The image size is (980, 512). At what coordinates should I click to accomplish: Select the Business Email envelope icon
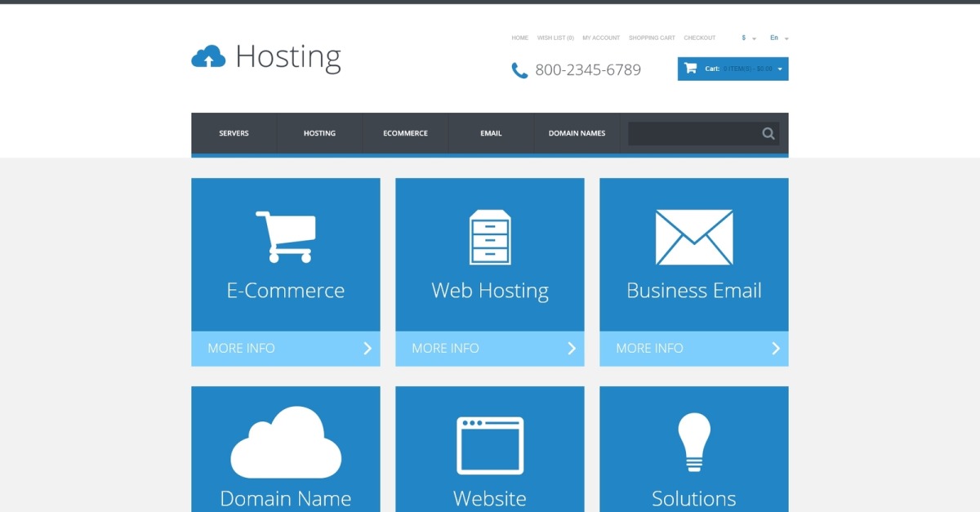[694, 238]
